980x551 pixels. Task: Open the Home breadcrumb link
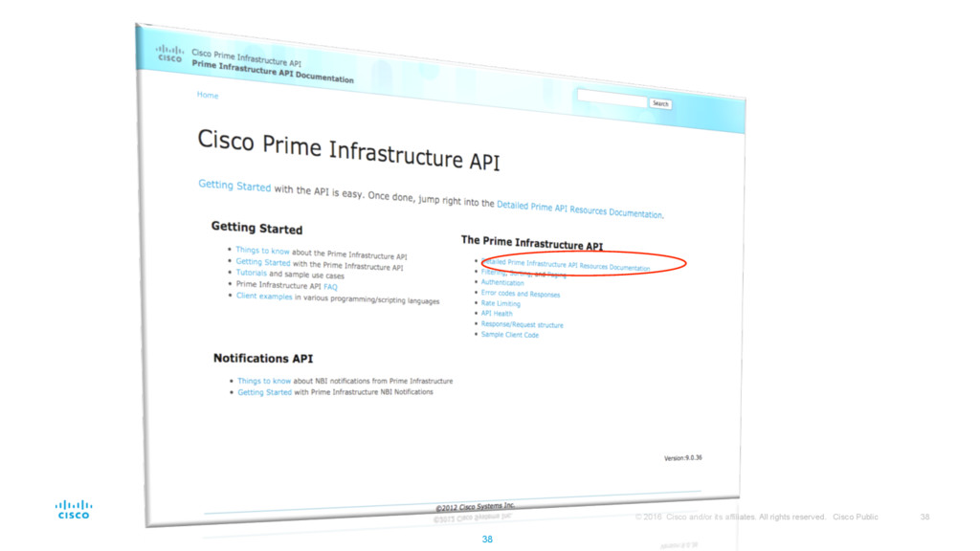(x=208, y=95)
